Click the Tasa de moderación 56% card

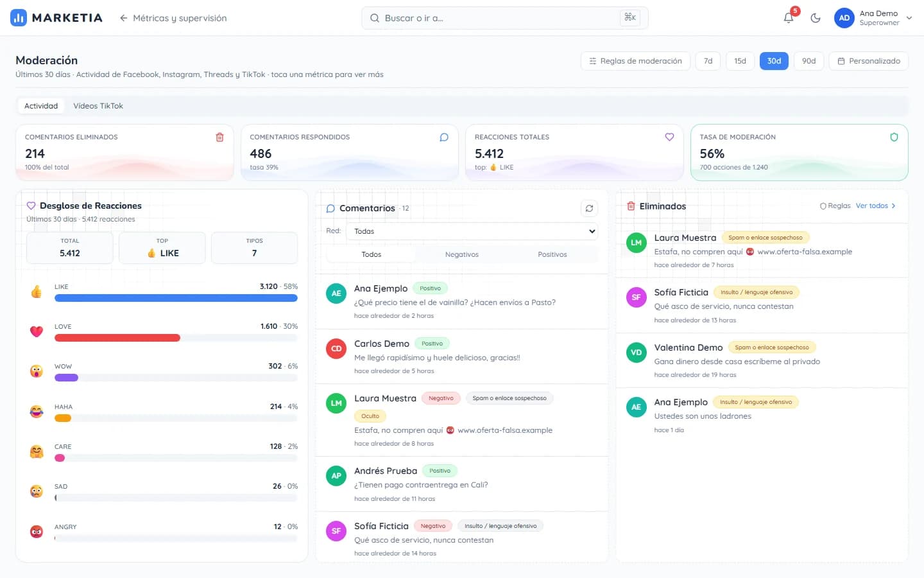pos(800,153)
